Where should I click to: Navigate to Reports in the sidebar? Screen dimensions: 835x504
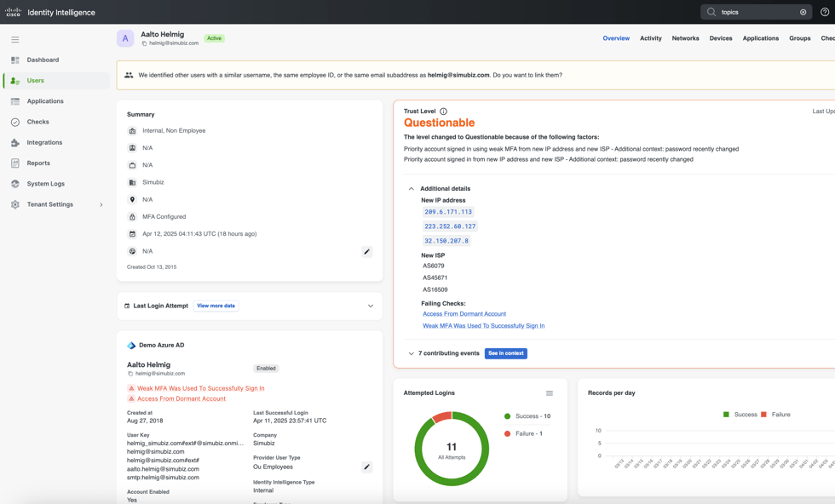(x=38, y=163)
